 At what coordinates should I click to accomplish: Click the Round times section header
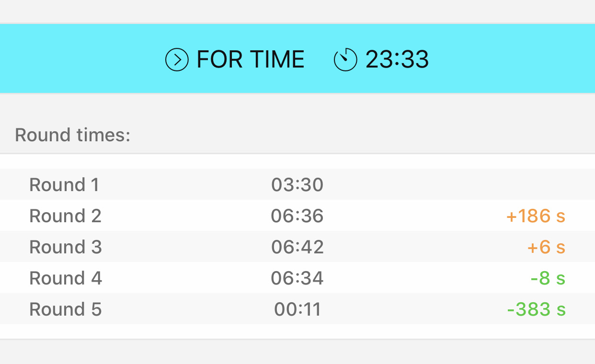point(73,135)
